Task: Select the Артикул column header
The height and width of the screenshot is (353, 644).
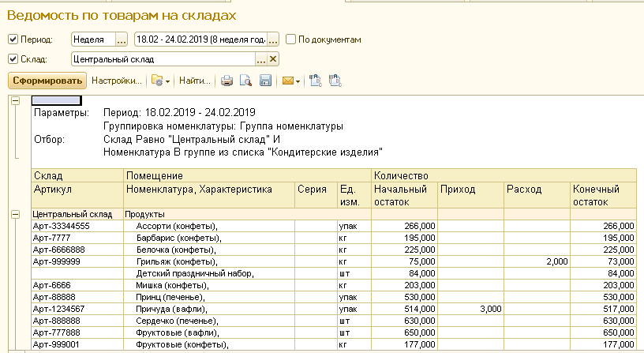Action: (77, 195)
